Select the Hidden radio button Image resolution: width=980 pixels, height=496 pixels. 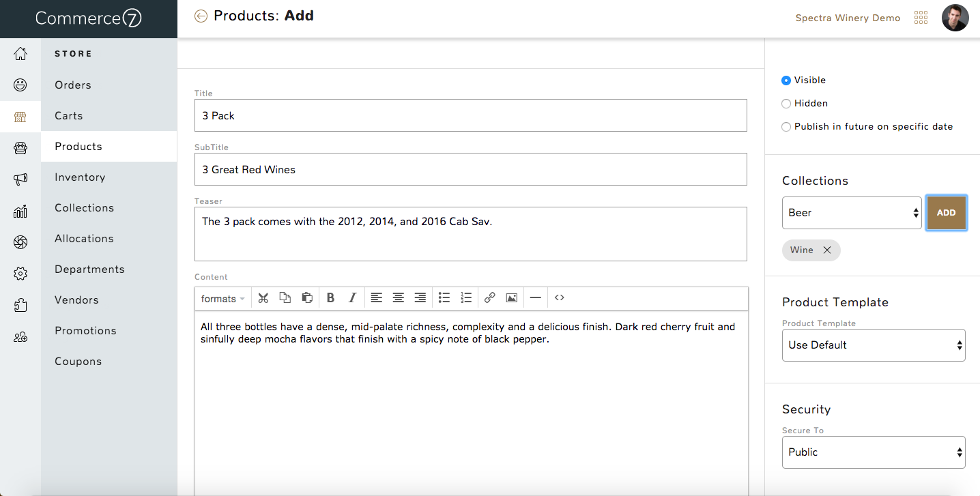pyautogui.click(x=786, y=104)
